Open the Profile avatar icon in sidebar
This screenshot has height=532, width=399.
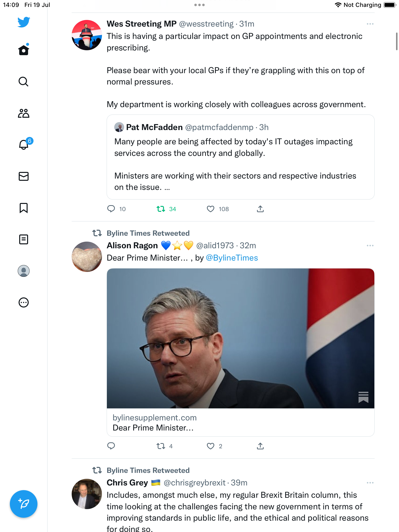tap(24, 271)
